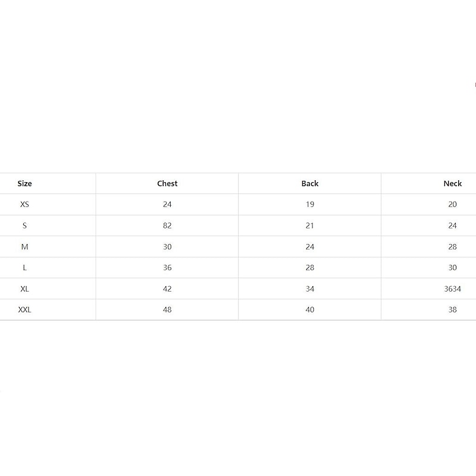Select the S size row label

point(24,226)
